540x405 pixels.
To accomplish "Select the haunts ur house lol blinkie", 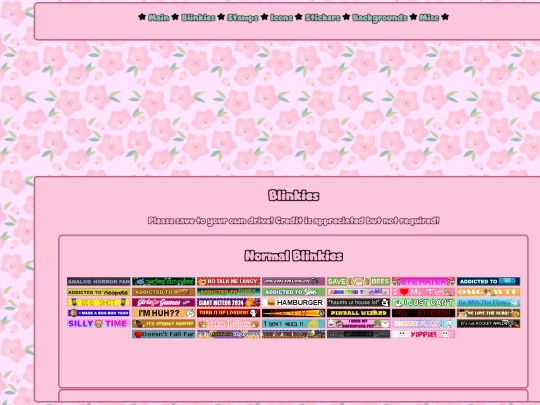I will (x=359, y=302).
